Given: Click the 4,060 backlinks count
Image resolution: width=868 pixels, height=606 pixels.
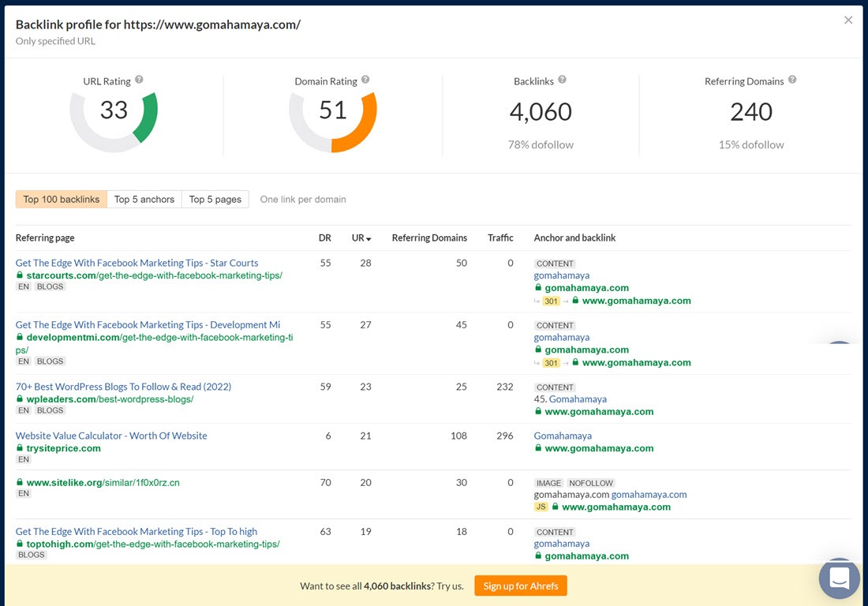Looking at the screenshot, I should [x=541, y=112].
